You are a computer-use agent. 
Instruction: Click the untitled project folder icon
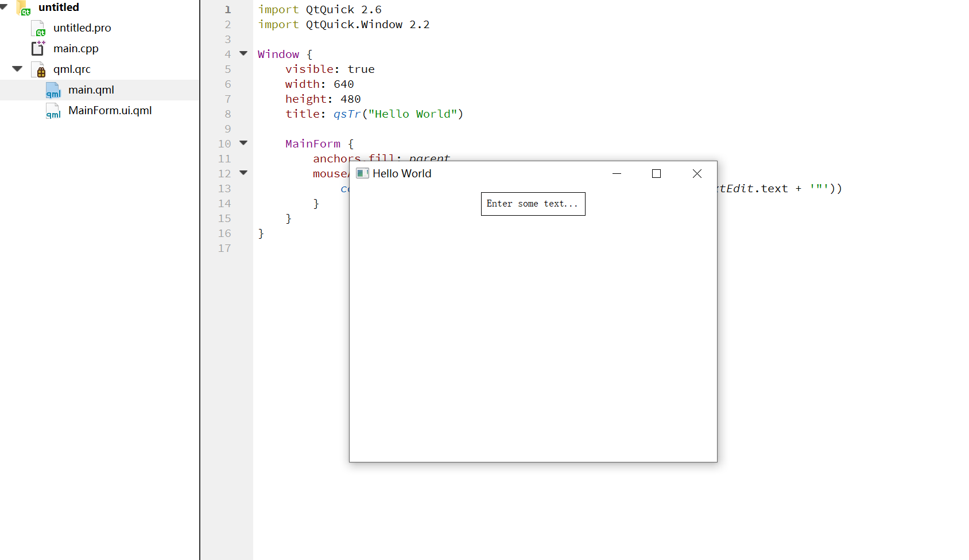click(24, 8)
